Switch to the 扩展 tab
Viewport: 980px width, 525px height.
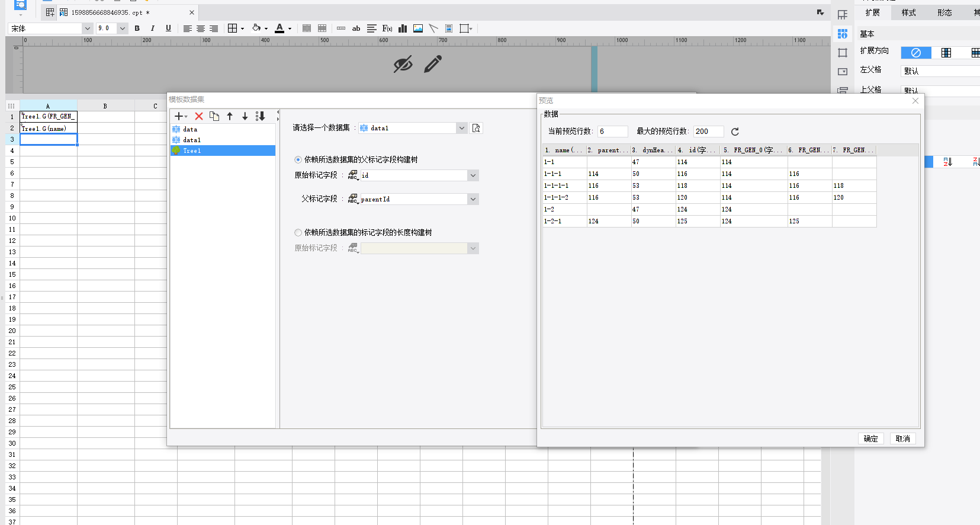[872, 12]
